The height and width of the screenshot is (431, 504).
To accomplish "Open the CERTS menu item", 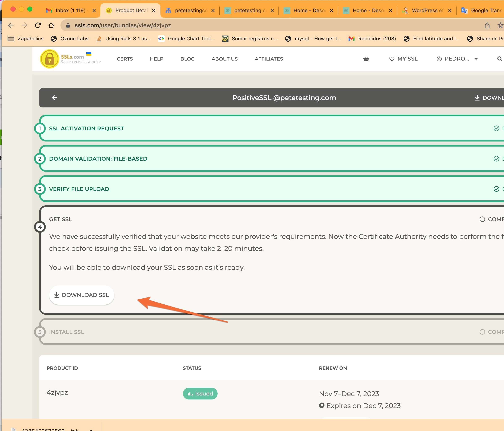I will (125, 59).
